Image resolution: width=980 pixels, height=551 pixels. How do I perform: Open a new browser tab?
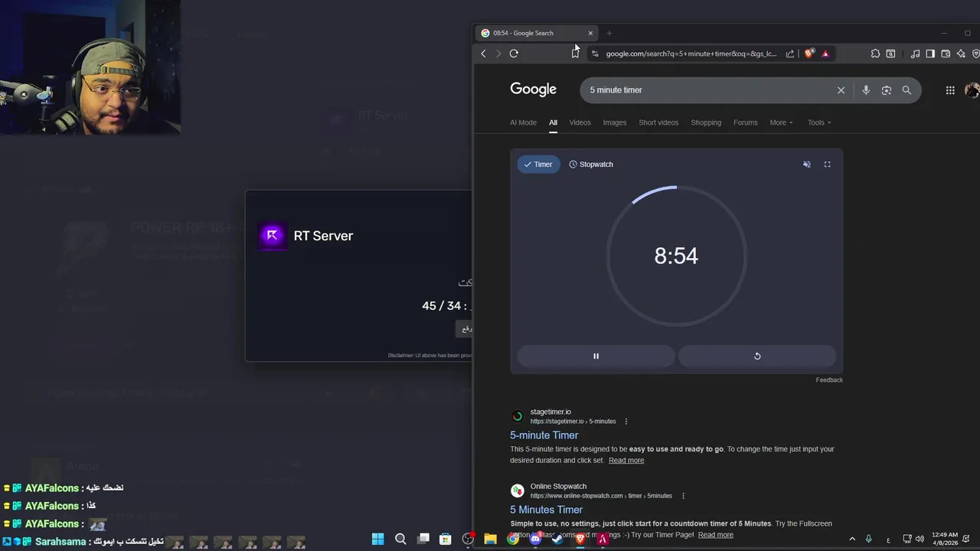point(609,33)
